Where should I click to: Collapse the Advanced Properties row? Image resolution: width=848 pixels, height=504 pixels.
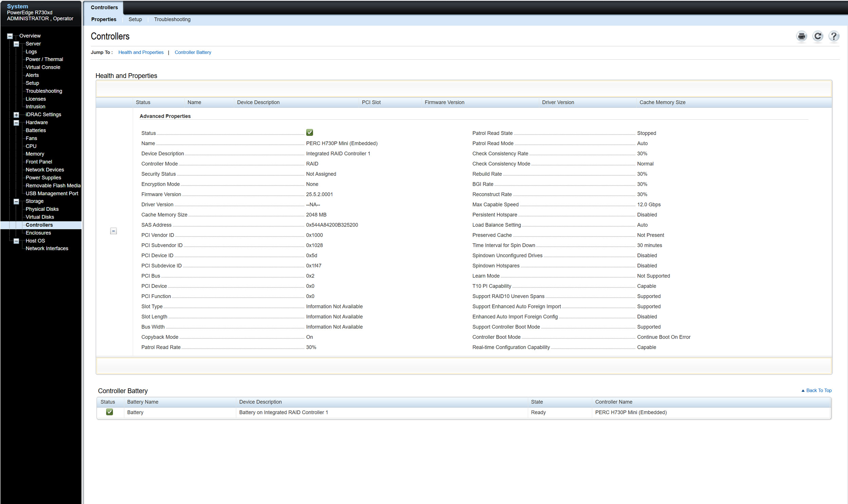point(114,231)
